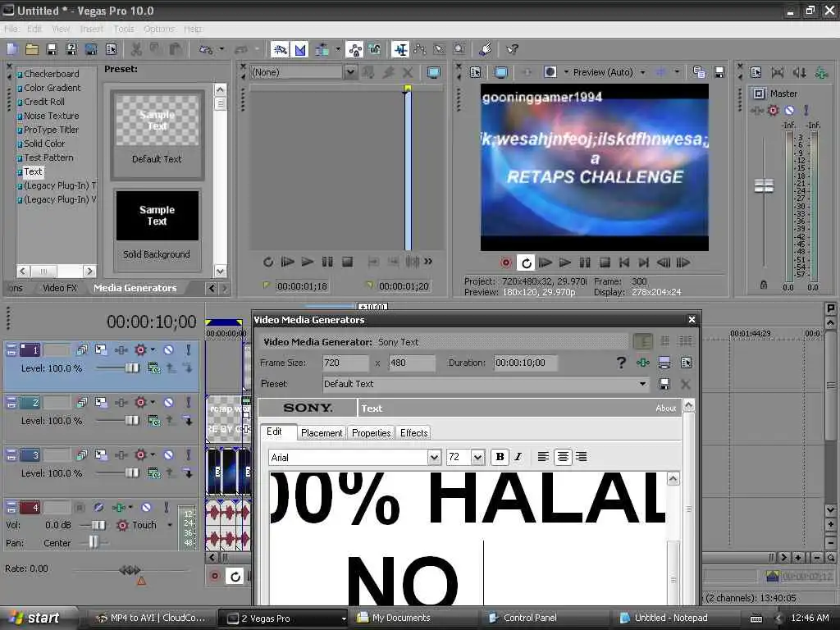Pause playback in the video preview
Viewport: 840px width, 630px height.
pos(585,262)
